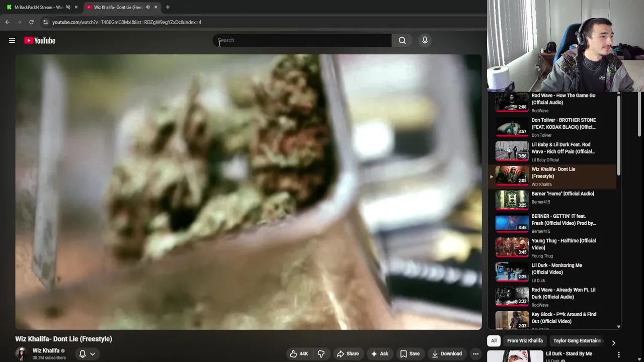Mute the Wiz Khalifa tab audio icon
The height and width of the screenshot is (362, 644).
coord(147,7)
